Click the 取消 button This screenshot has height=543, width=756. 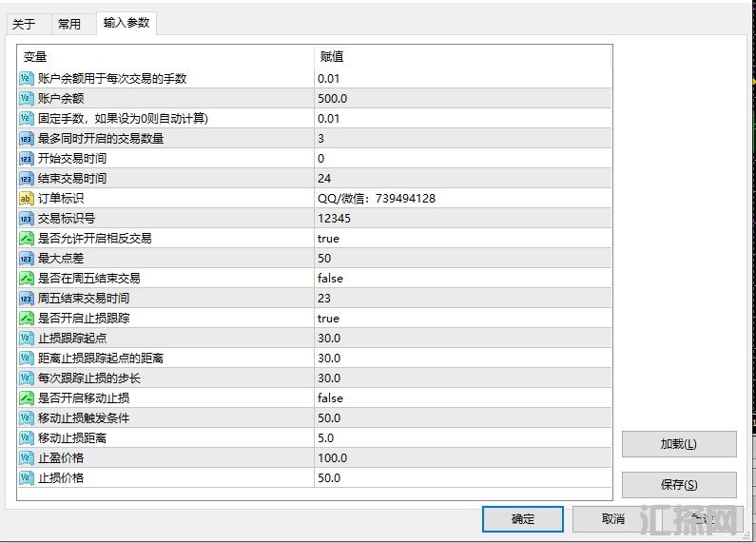pos(612,518)
